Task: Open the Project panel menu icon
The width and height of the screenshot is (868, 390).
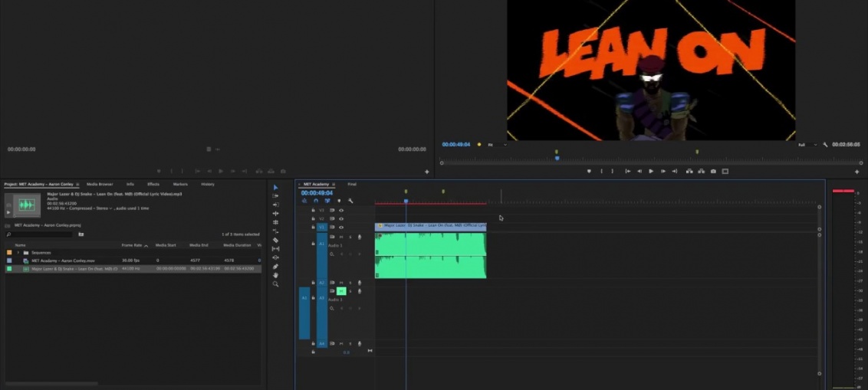Action: click(x=77, y=184)
